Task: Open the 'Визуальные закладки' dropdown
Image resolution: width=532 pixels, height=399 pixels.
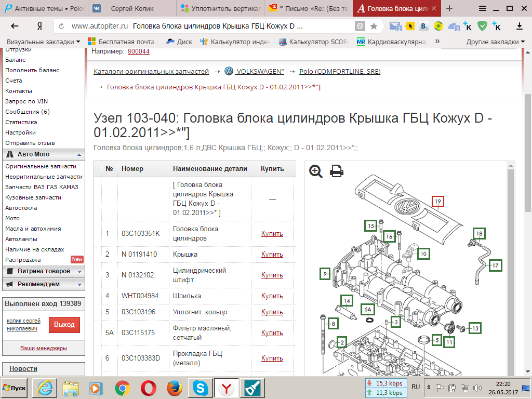Action: (44, 42)
